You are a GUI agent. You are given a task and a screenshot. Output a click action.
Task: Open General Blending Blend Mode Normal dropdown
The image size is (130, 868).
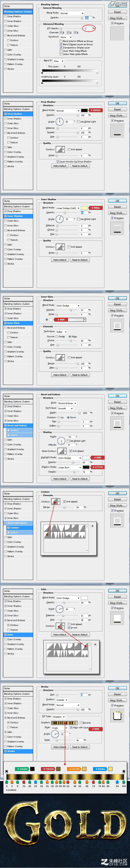72,13
